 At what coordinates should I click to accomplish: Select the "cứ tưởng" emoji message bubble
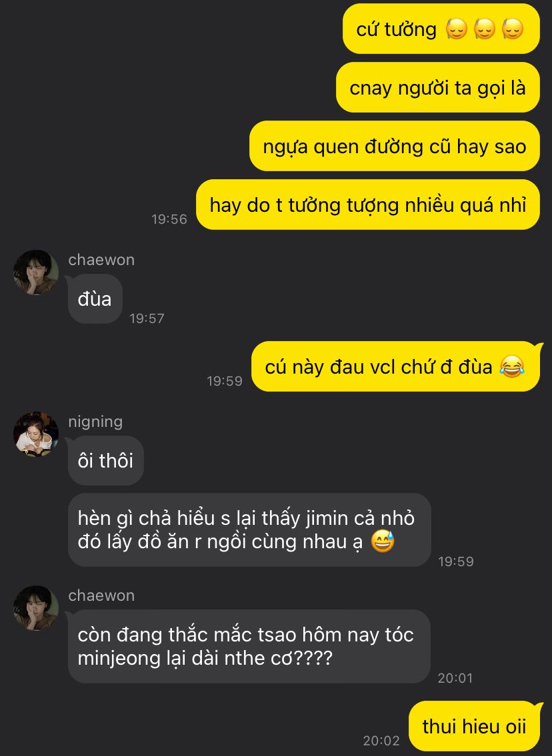tap(441, 29)
